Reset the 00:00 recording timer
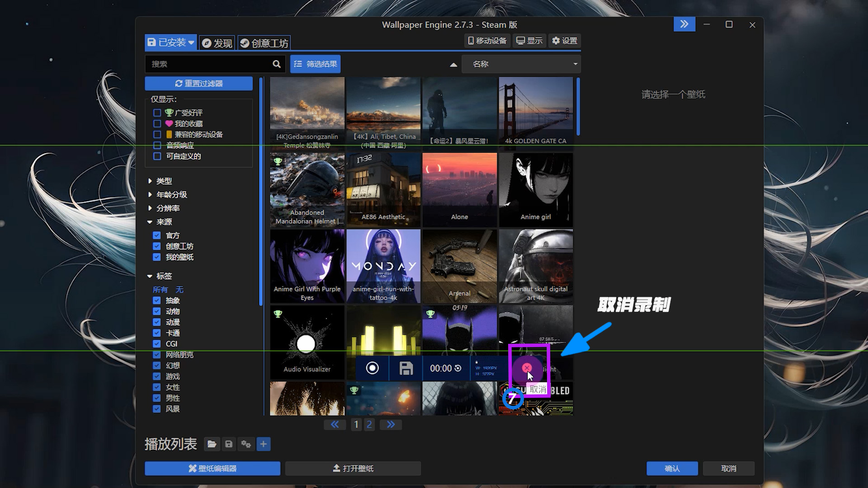The height and width of the screenshot is (488, 868). [458, 368]
